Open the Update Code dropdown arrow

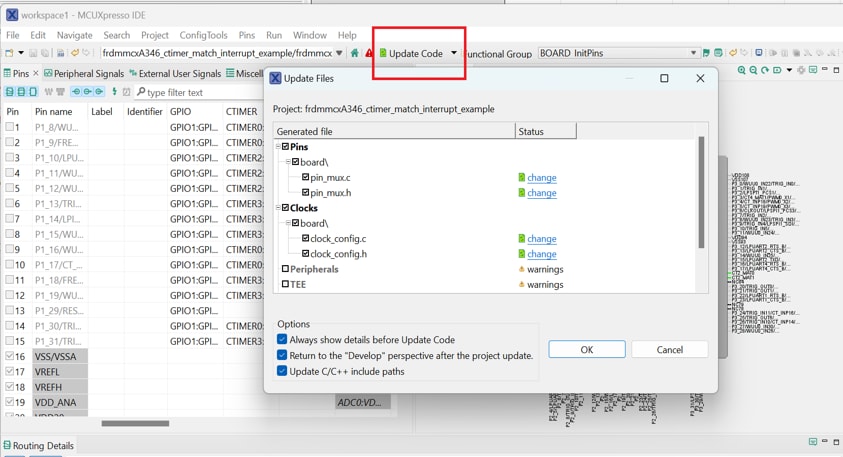click(x=453, y=53)
